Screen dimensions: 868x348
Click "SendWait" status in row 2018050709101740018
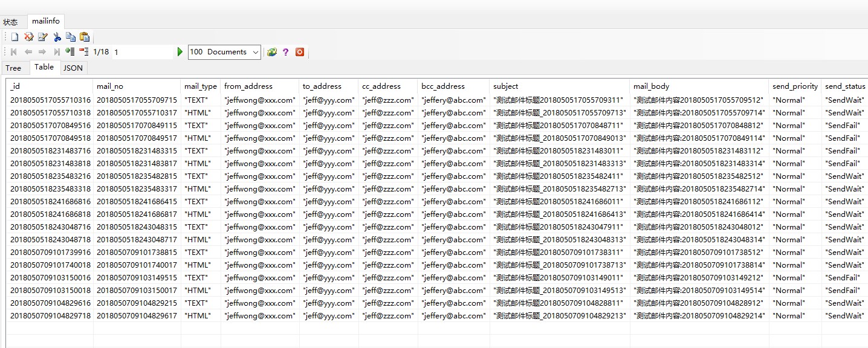pyautogui.click(x=844, y=265)
